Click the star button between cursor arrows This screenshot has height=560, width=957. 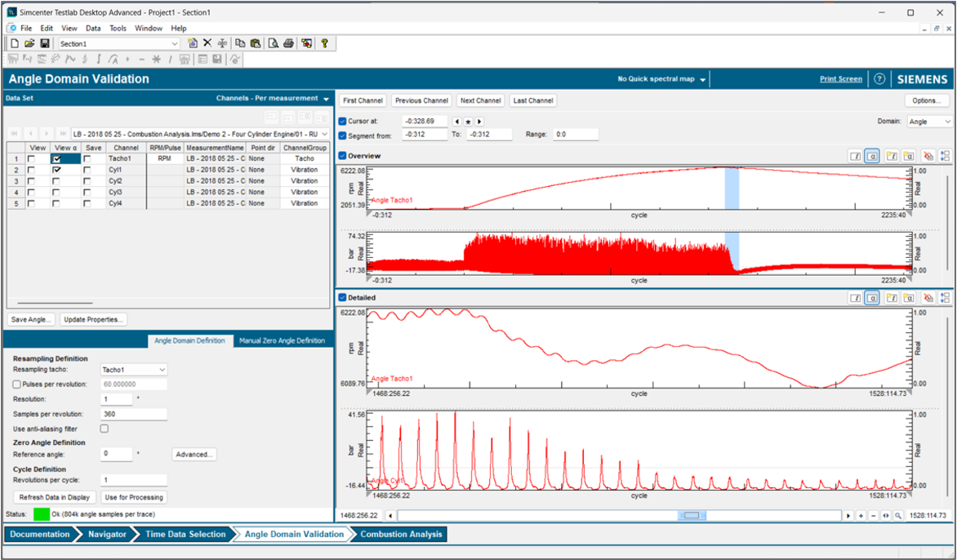[x=468, y=122]
